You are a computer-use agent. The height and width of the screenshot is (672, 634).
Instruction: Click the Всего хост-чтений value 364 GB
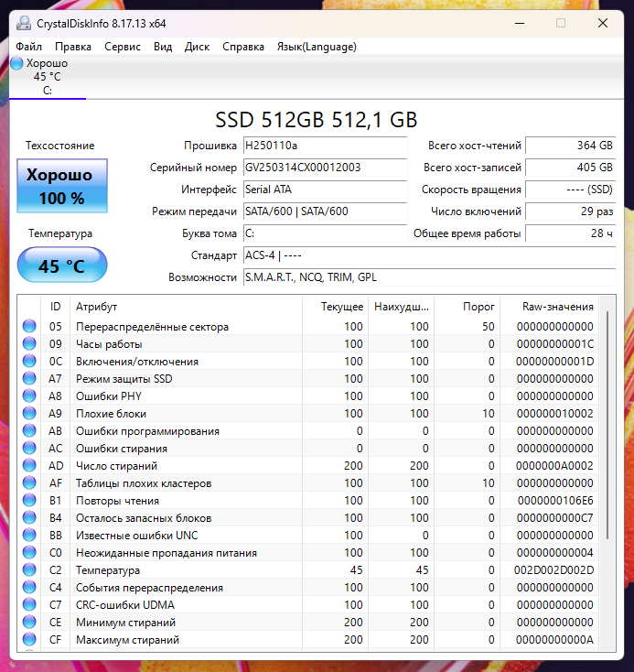point(571,146)
